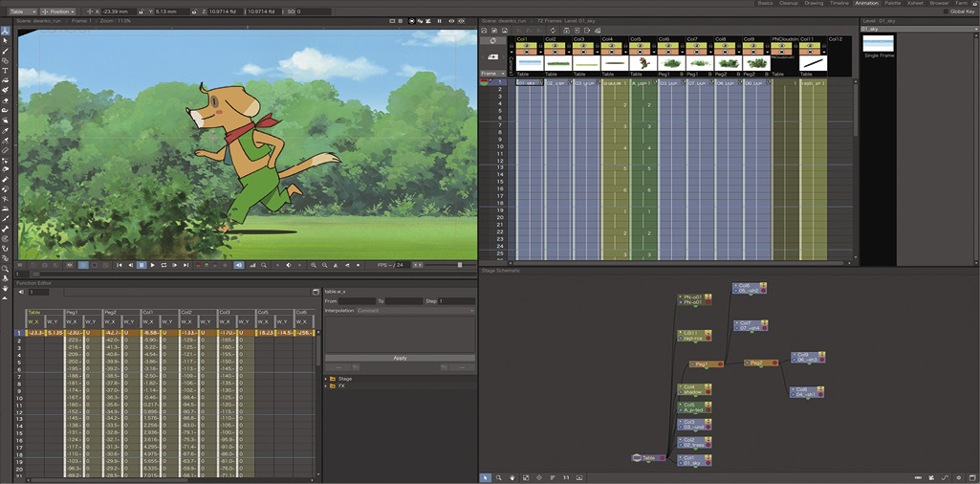
Task: Select the Hand tool in left toolbar
Action: [x=5, y=288]
